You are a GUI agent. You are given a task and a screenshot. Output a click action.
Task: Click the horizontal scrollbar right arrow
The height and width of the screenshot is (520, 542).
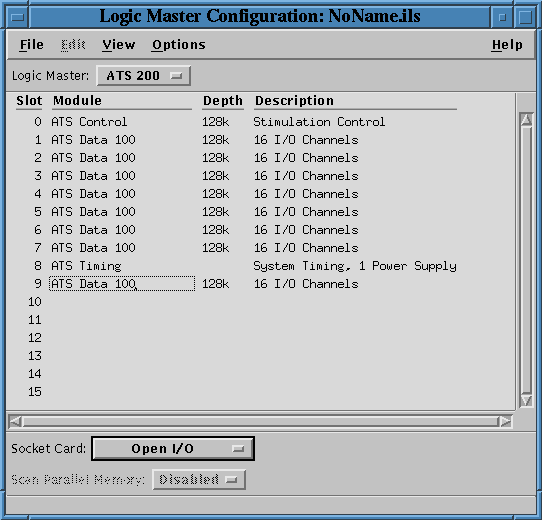click(x=505, y=421)
